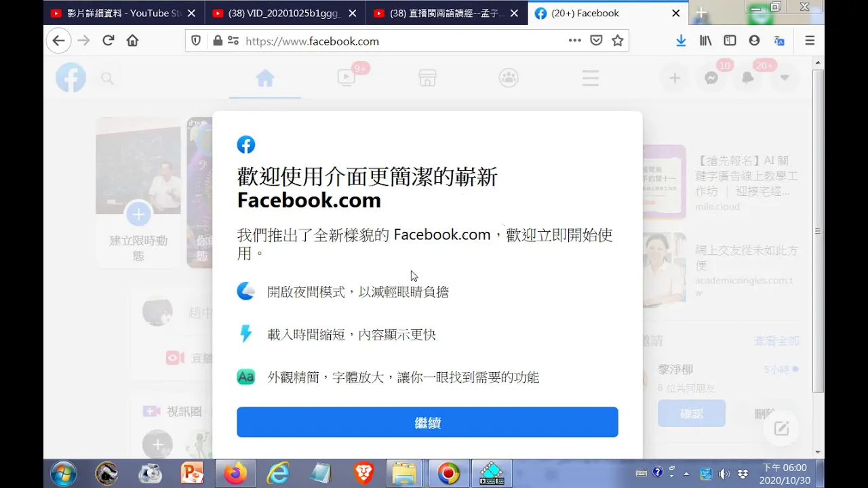Click Firefox icon in taskbar

point(236,473)
